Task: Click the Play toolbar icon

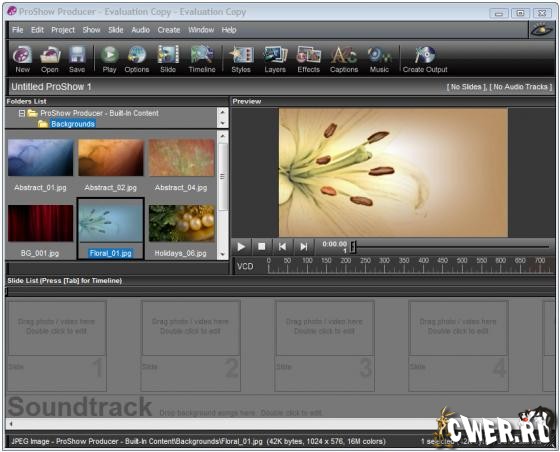Action: tap(109, 59)
